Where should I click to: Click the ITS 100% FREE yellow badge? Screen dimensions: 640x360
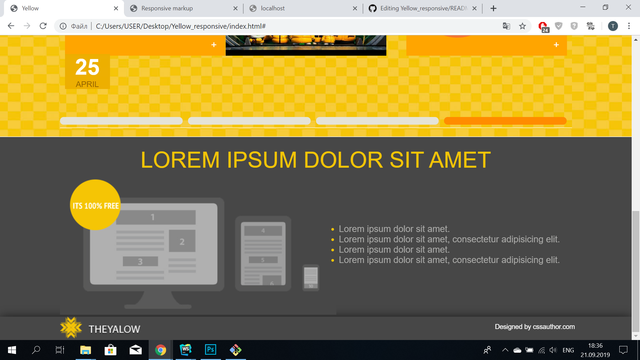(95, 205)
